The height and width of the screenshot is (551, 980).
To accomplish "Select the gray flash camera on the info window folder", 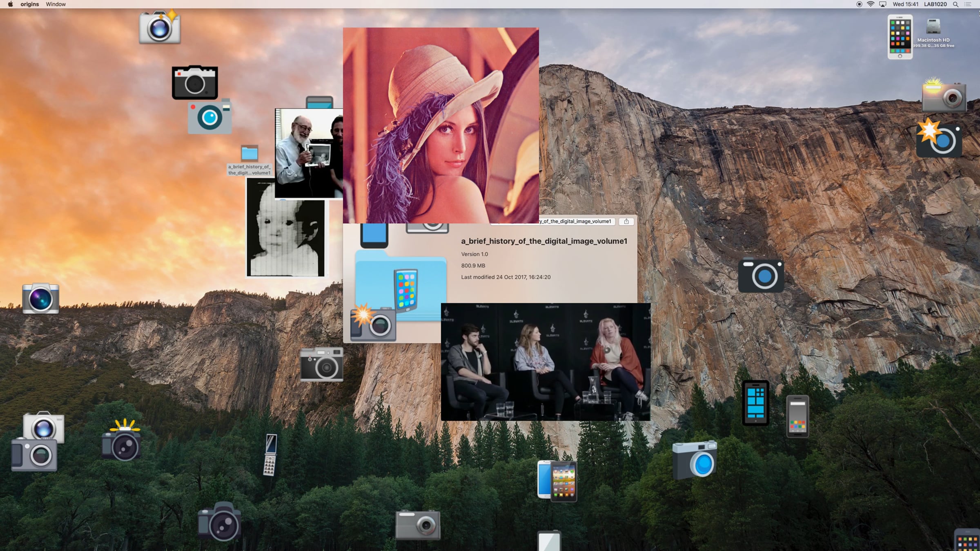I will point(373,322).
